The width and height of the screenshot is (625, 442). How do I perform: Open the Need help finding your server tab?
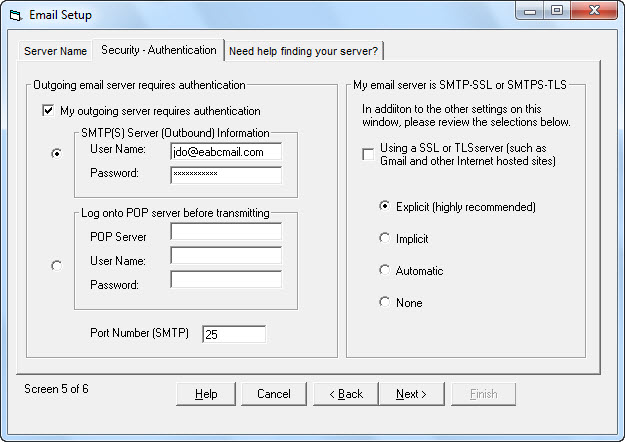point(303,51)
